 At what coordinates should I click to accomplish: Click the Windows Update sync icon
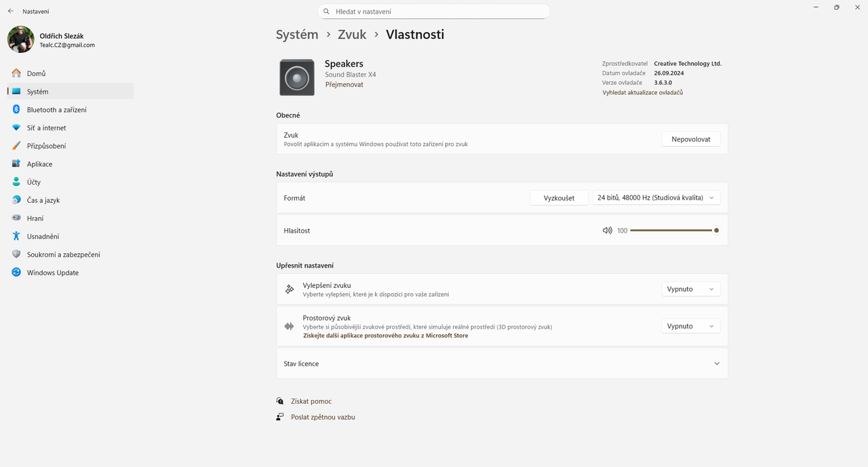(16, 272)
